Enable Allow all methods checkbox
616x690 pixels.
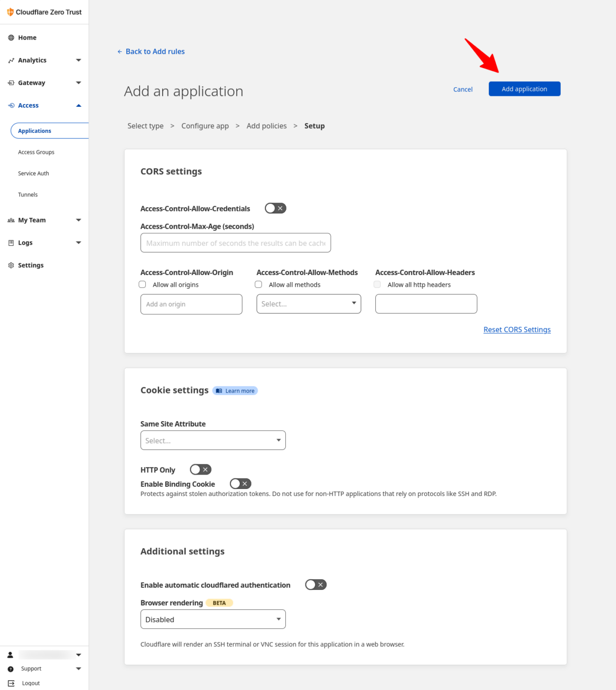point(258,284)
